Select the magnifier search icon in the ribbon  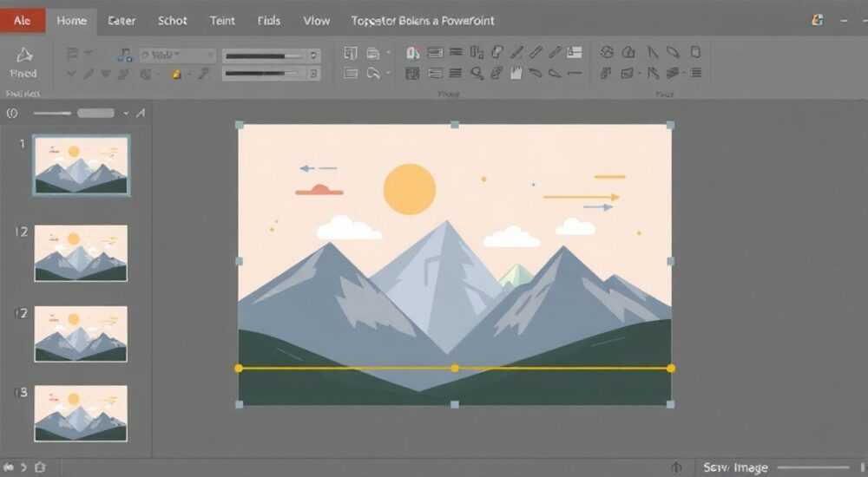tap(477, 73)
